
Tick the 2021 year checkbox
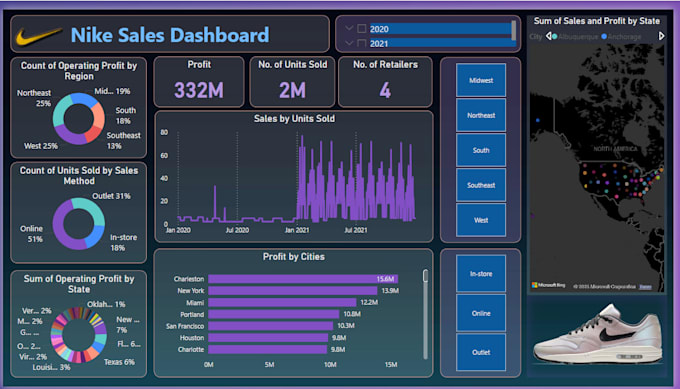coord(361,43)
